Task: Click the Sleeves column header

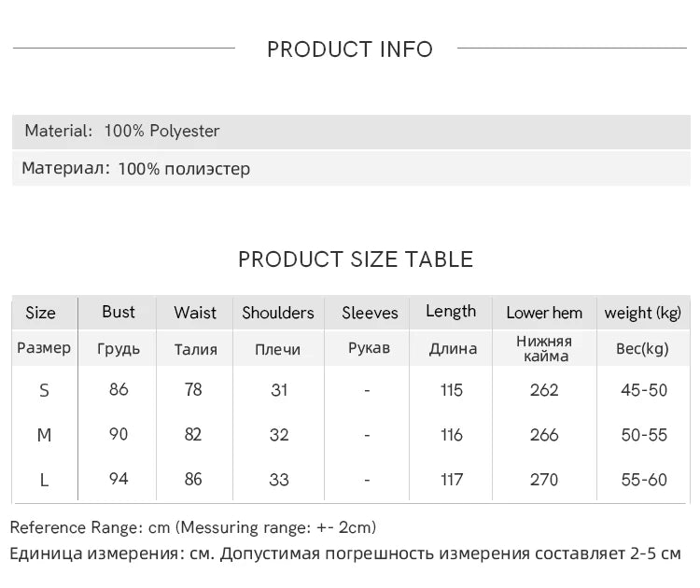Action: (x=370, y=313)
